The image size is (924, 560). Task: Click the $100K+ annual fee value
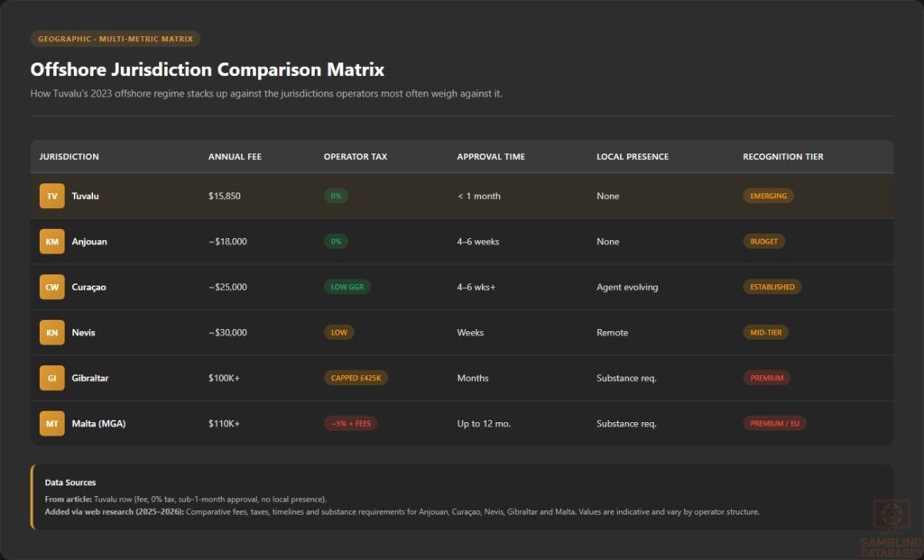coord(224,378)
